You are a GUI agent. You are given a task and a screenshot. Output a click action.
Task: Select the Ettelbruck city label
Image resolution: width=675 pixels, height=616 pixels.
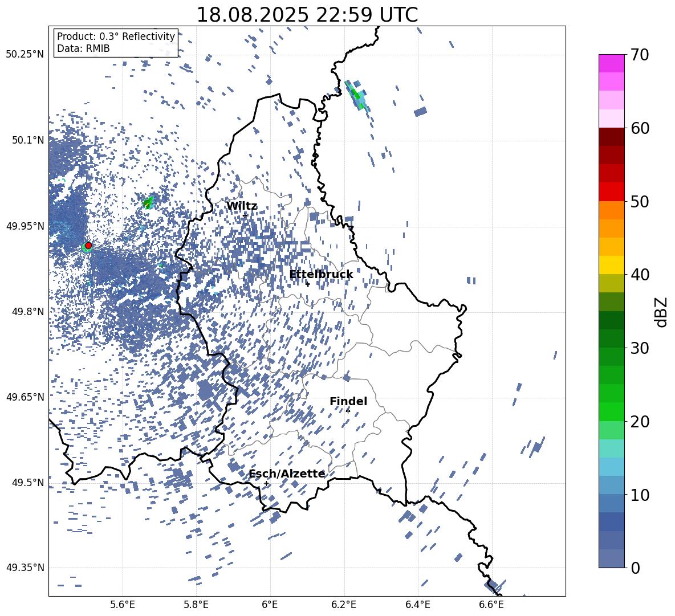pos(321,275)
